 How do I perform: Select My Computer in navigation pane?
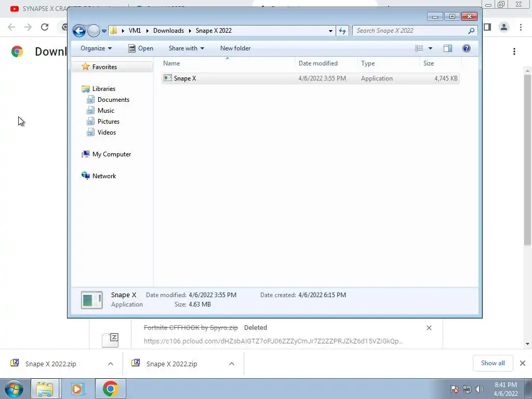point(112,154)
